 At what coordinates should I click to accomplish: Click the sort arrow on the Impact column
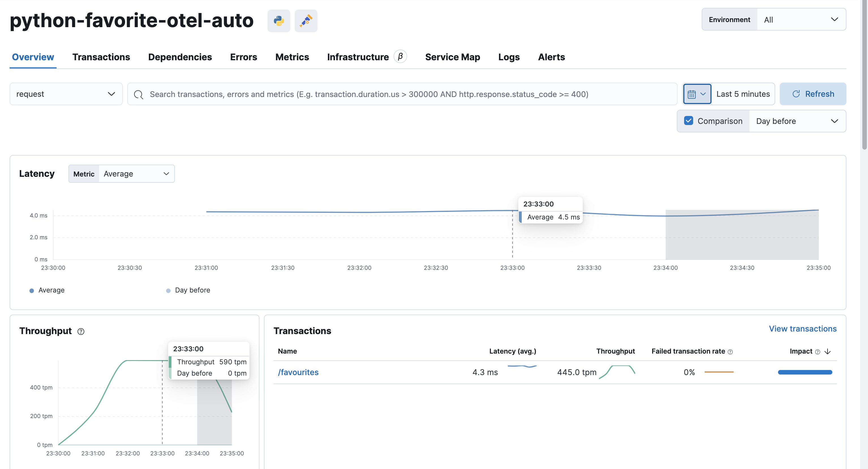828,351
